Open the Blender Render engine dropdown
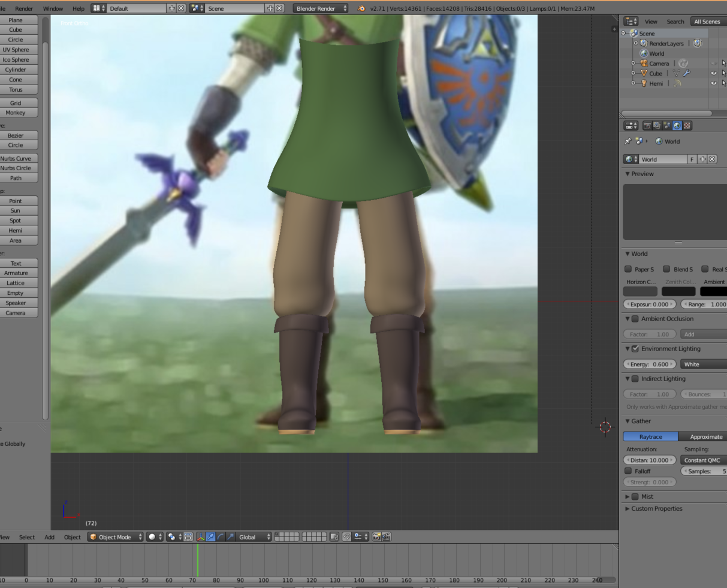The height and width of the screenshot is (588, 727). pyautogui.click(x=321, y=8)
